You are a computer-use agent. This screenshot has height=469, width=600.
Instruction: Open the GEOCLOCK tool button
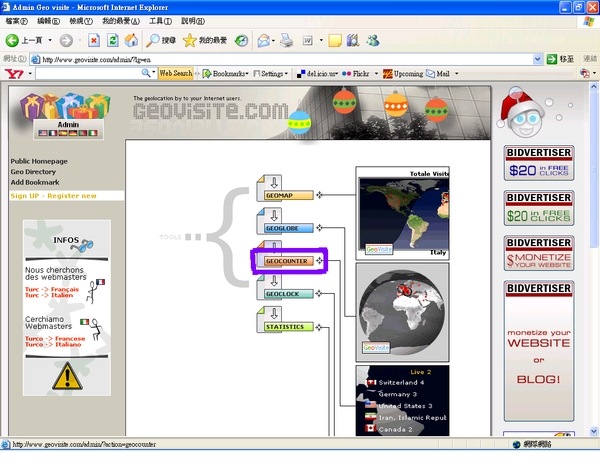289,294
